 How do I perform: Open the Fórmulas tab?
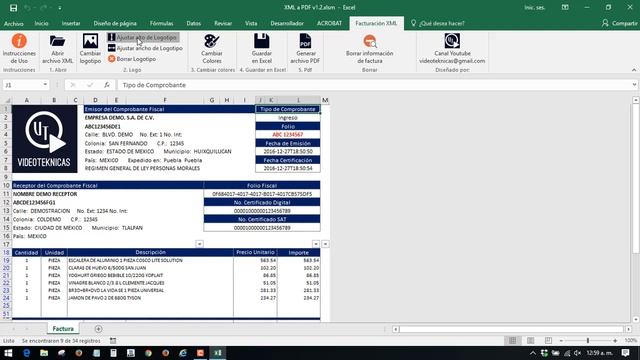tap(162, 23)
